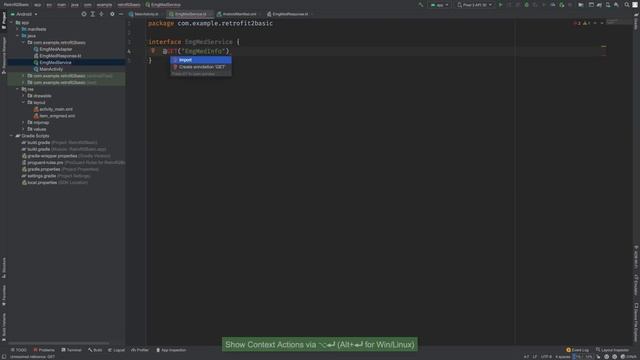
Task: Open the Pixel device selector dropdown
Action: point(475,5)
